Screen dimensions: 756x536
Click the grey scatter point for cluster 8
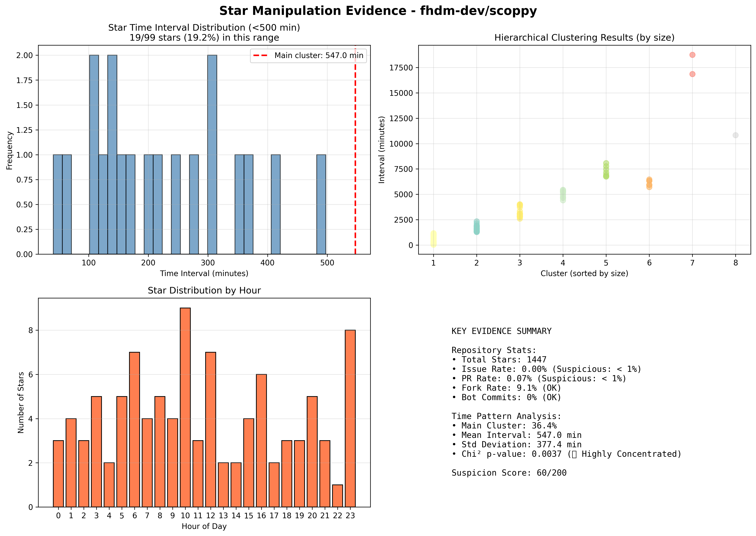pos(735,135)
